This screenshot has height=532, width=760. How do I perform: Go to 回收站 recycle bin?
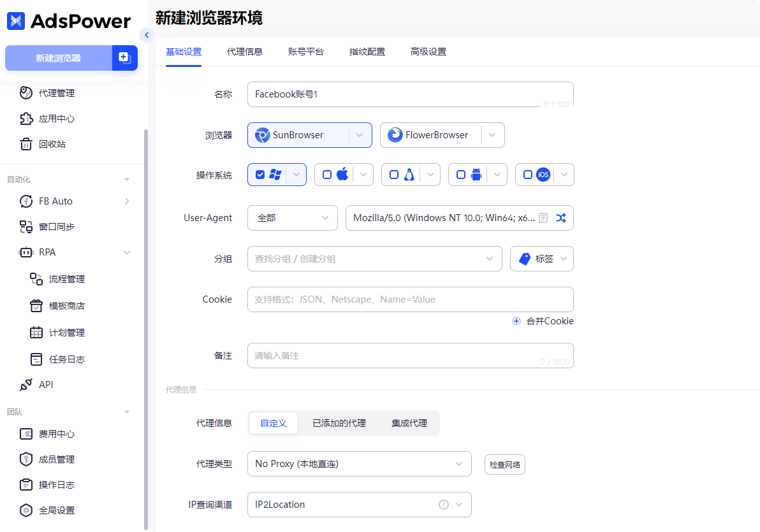click(x=43, y=144)
